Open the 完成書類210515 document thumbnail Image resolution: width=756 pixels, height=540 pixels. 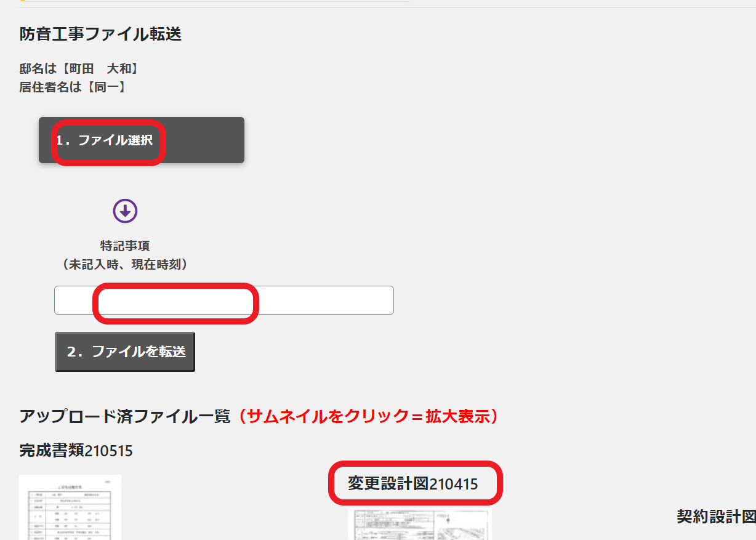[x=70, y=507]
